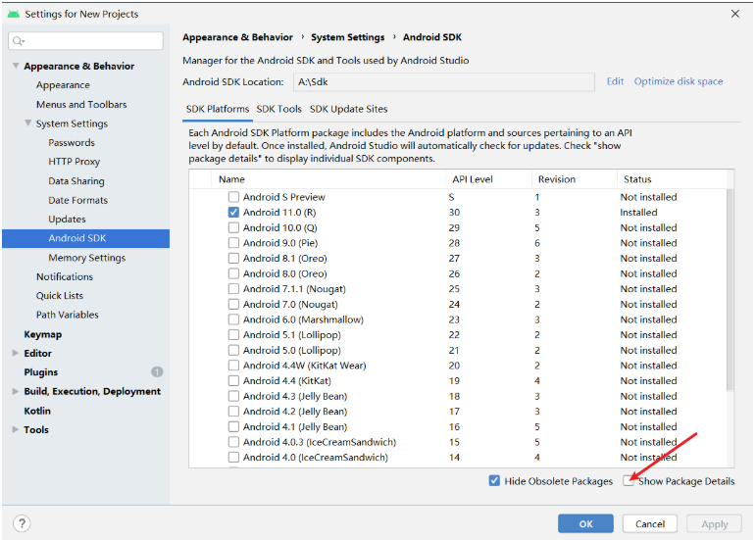The image size is (756, 540).
Task: Select Quick Lists settings
Action: [x=59, y=296]
